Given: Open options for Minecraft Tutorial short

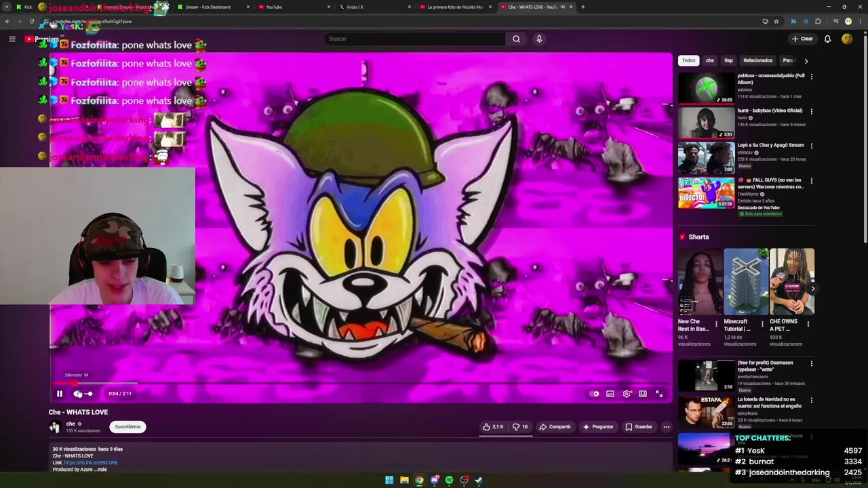Looking at the screenshot, I should (762, 324).
